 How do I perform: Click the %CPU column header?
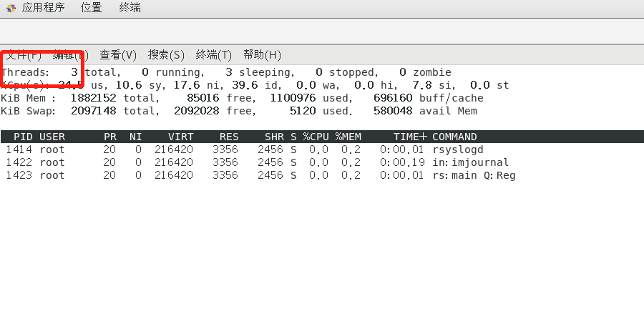[x=316, y=137]
